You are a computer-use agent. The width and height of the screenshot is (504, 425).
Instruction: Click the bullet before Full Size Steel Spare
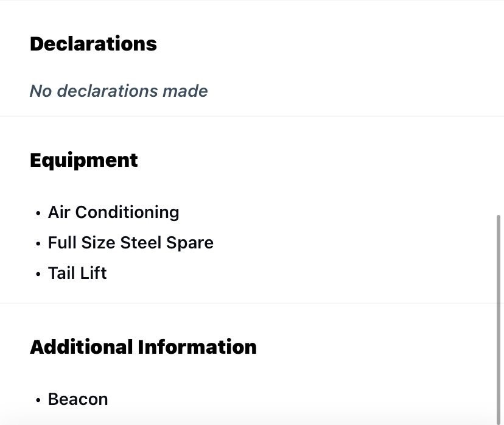coord(38,244)
